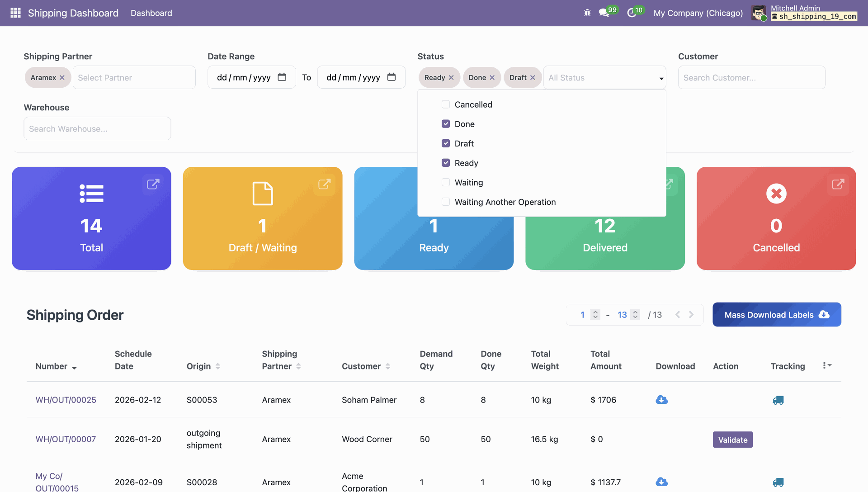Screen dimensions: 868x492
Task: Click the Search Warehouse input field
Action: (x=97, y=129)
